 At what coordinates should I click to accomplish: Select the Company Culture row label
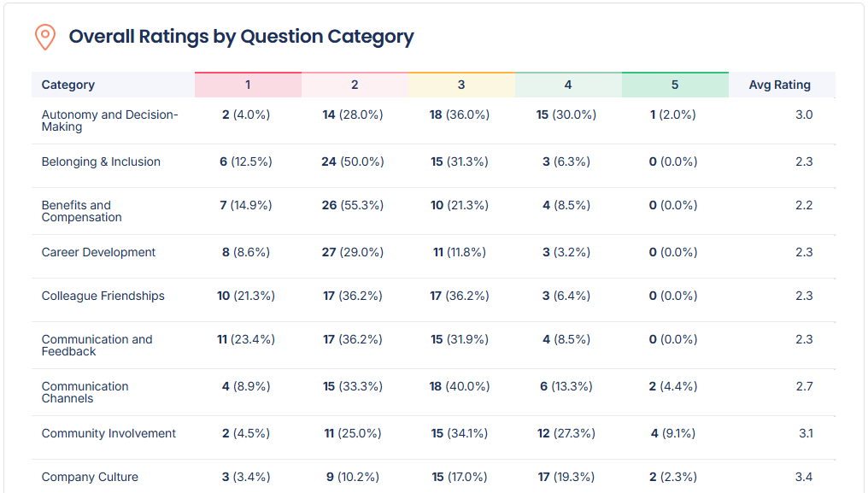click(90, 477)
